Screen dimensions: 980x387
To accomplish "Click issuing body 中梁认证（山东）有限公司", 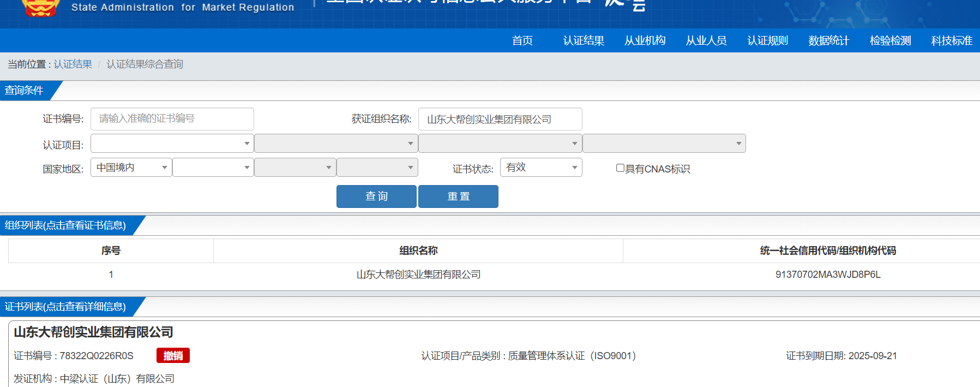I will [x=117, y=379].
